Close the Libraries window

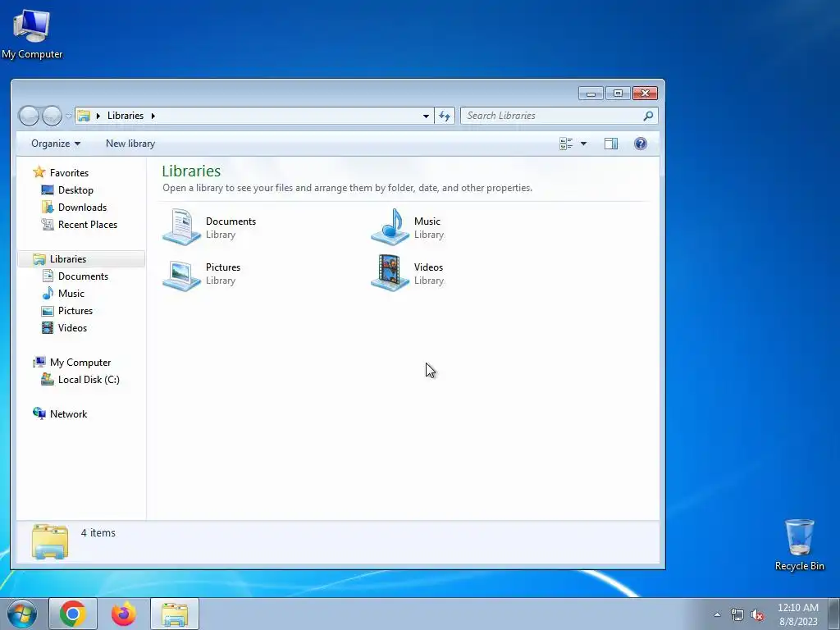click(x=645, y=94)
